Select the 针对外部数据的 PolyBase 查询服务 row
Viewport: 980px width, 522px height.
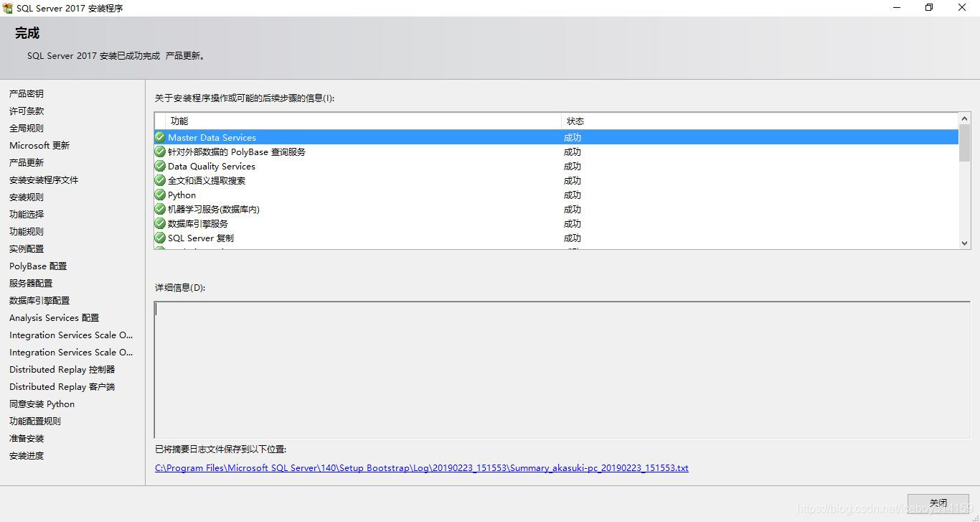[x=556, y=152]
